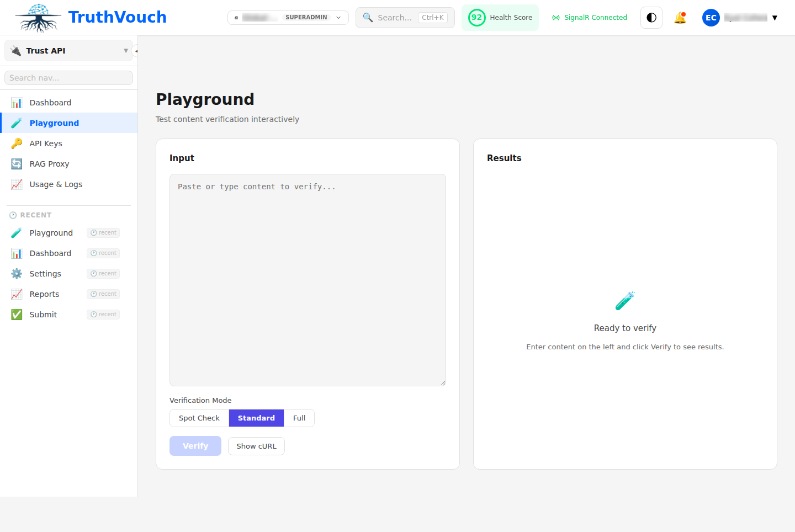Image resolution: width=795 pixels, height=532 pixels.
Task: Select the Standard verification tab
Action: tap(256, 418)
